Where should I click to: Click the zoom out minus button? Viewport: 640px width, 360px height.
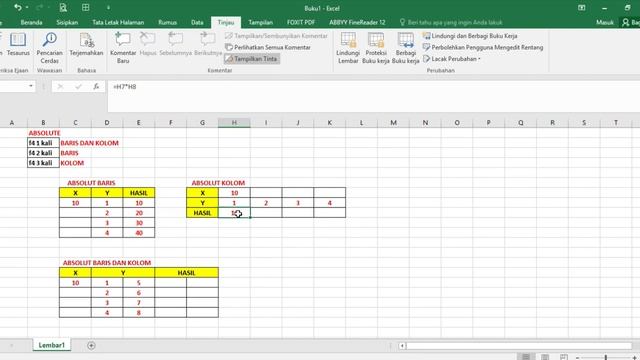click(x=578, y=358)
